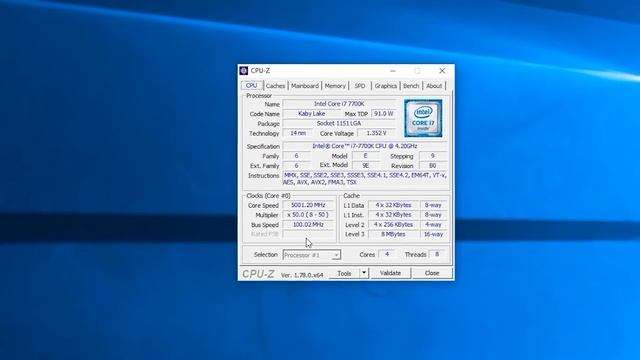This screenshot has width=640, height=360.
Task: Click the Cores value 4
Action: 387,254
